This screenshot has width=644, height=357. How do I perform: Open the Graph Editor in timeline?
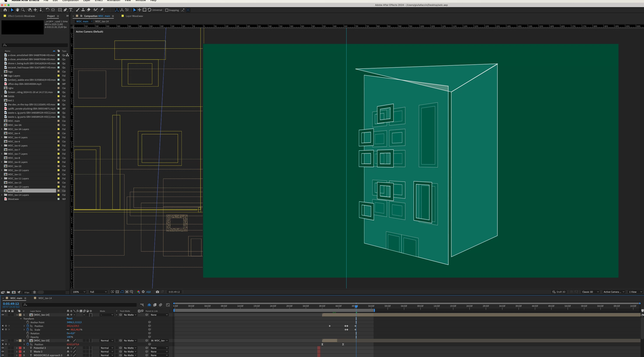click(x=168, y=305)
